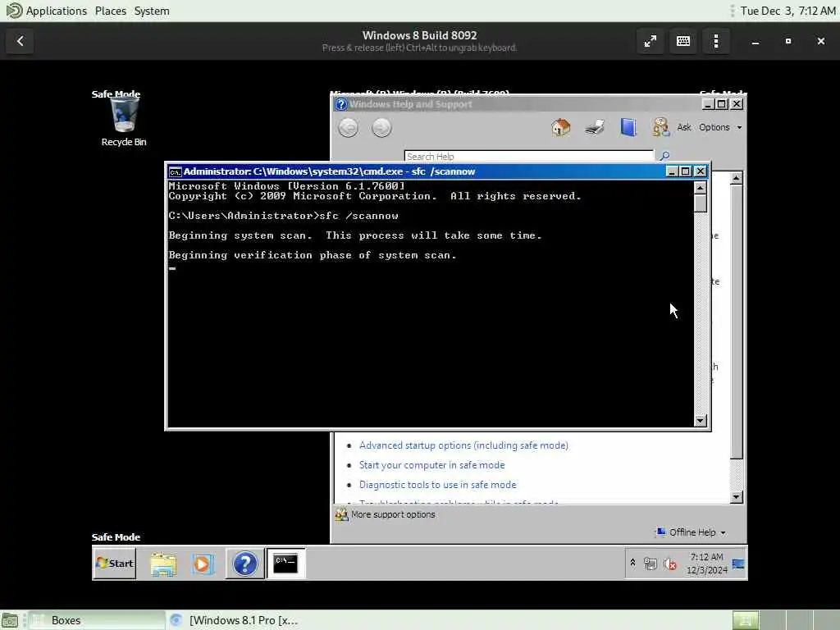This screenshot has width=840, height=630.
Task: Open the Boxes three-dot menu
Action: (715, 41)
